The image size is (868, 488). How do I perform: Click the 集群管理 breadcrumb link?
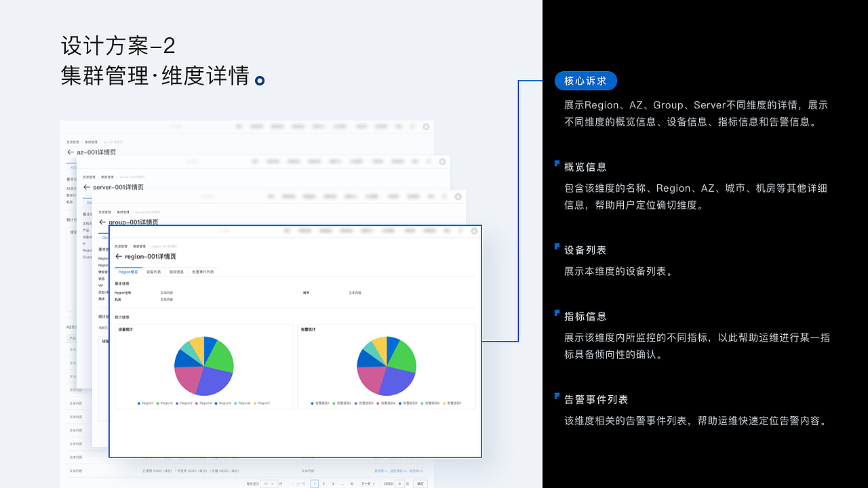[x=140, y=246]
